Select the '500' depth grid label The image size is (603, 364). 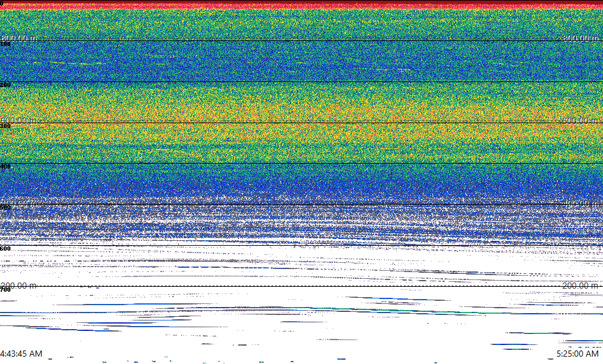point(6,208)
